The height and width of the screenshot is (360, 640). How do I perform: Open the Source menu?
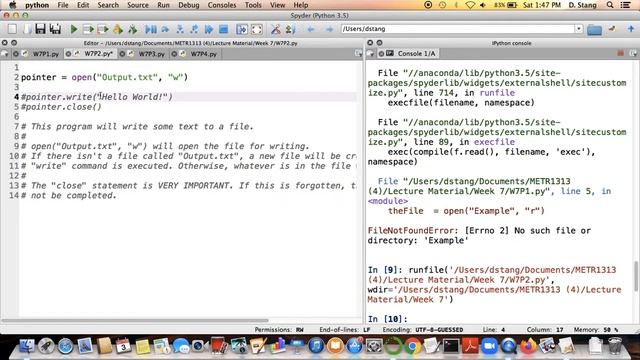tap(138, 5)
